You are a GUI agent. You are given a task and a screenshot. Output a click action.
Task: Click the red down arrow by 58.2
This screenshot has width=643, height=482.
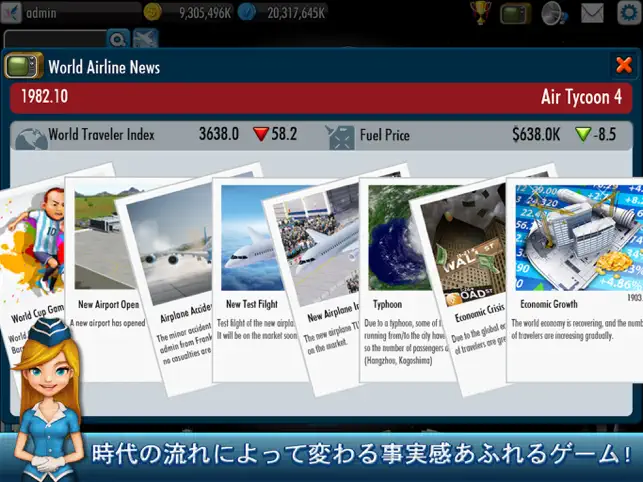click(x=261, y=134)
